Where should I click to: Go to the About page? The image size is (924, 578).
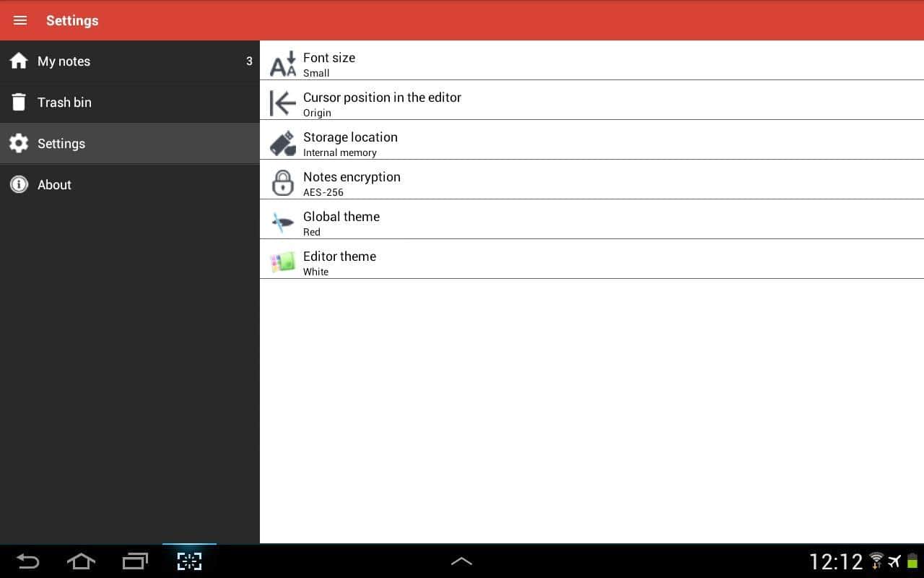tap(55, 185)
